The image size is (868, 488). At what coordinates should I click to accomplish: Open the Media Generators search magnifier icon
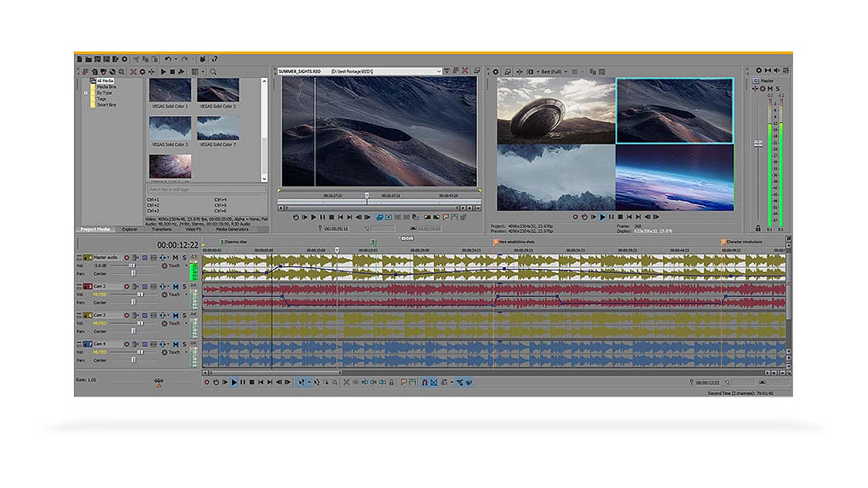pos(212,71)
